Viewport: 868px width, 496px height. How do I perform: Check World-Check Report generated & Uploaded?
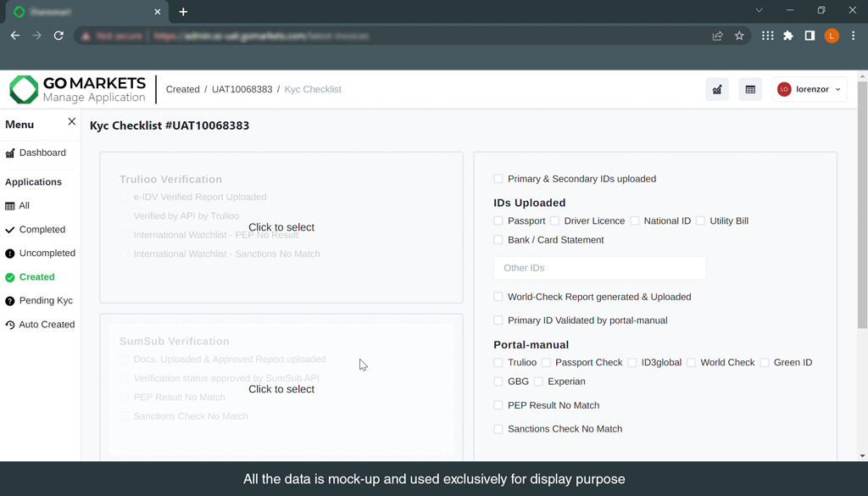point(498,297)
